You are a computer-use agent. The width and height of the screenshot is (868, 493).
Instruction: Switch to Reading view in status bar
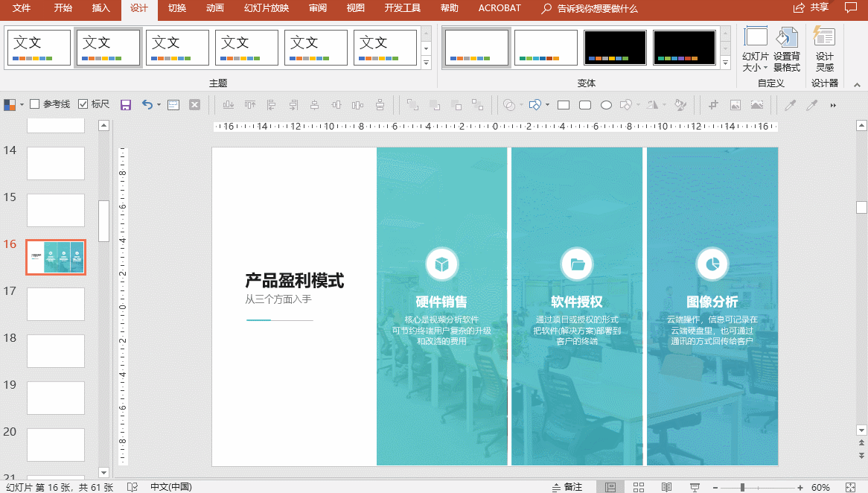(666, 487)
